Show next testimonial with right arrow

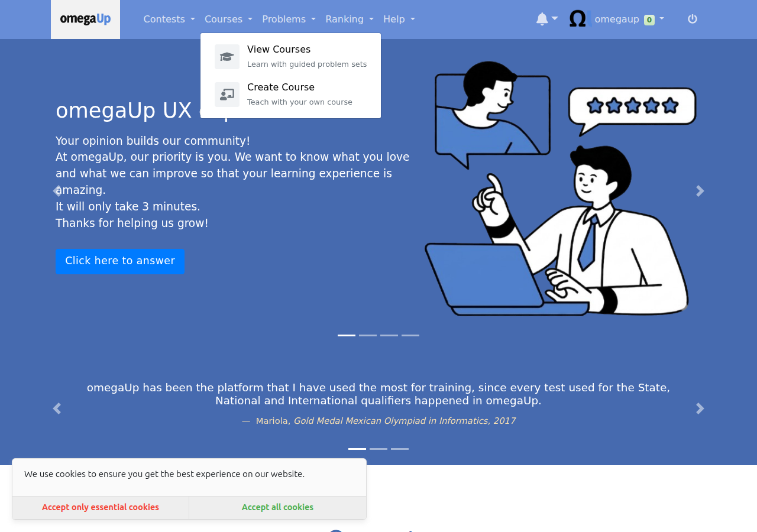[x=700, y=408]
